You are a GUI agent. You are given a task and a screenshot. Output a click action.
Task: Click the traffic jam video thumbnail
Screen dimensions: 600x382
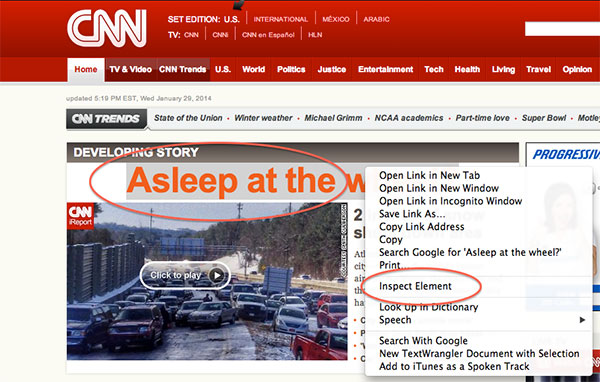tap(207, 281)
